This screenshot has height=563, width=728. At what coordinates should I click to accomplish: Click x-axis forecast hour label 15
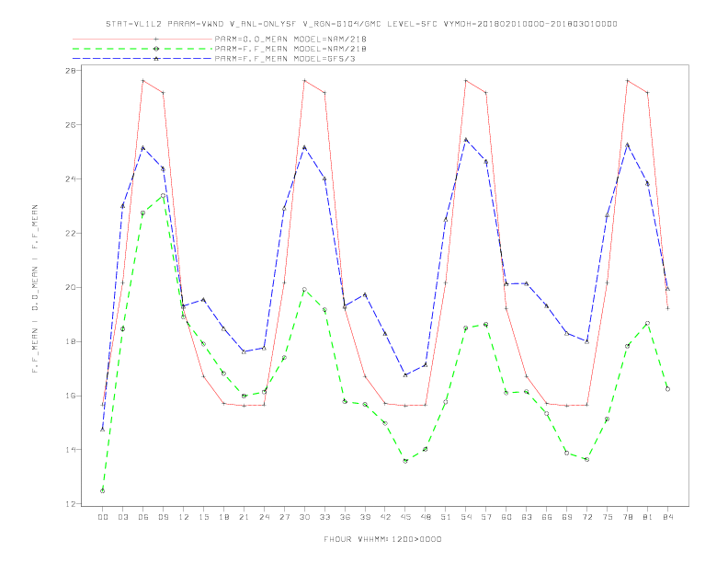[x=203, y=517]
